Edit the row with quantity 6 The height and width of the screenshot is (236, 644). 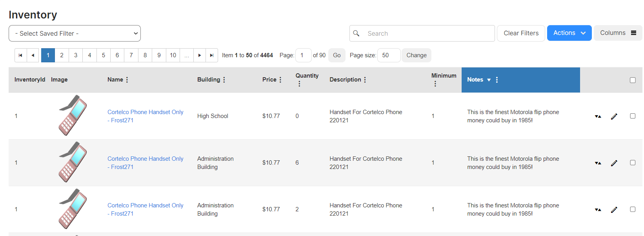click(x=614, y=163)
